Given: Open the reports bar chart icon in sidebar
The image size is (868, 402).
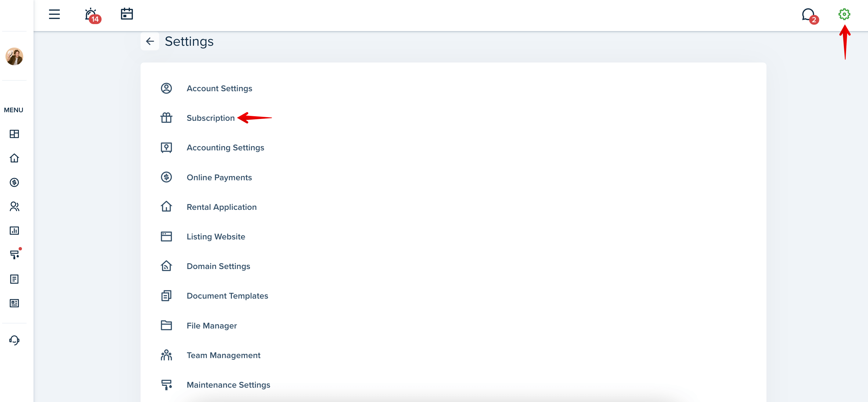Looking at the screenshot, I should pyautogui.click(x=14, y=231).
